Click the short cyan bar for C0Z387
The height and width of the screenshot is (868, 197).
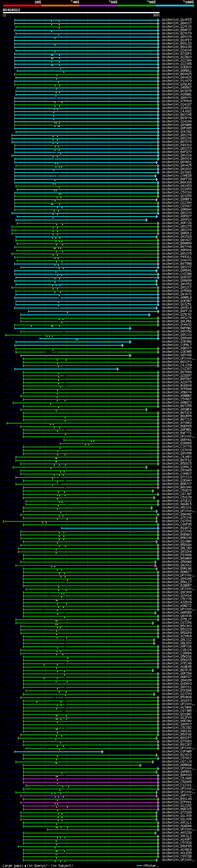point(66,369)
